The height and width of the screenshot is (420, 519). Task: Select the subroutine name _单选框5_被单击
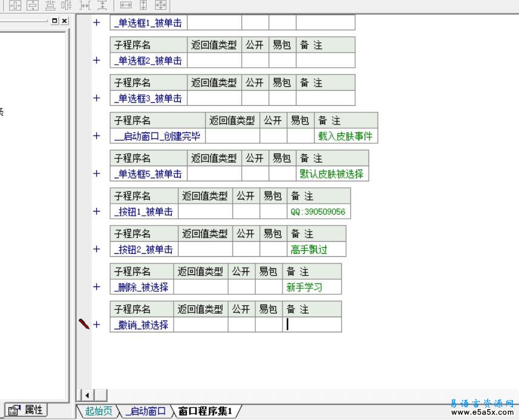coord(148,173)
